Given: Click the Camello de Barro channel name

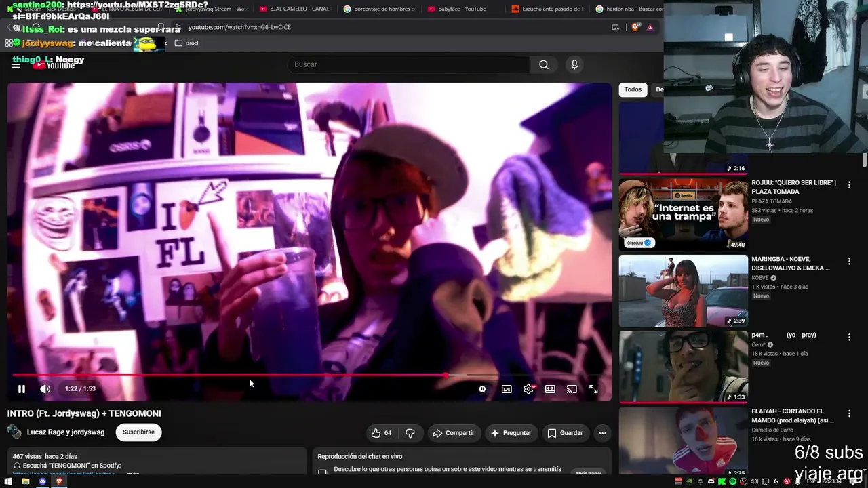Looking at the screenshot, I should [x=772, y=430].
